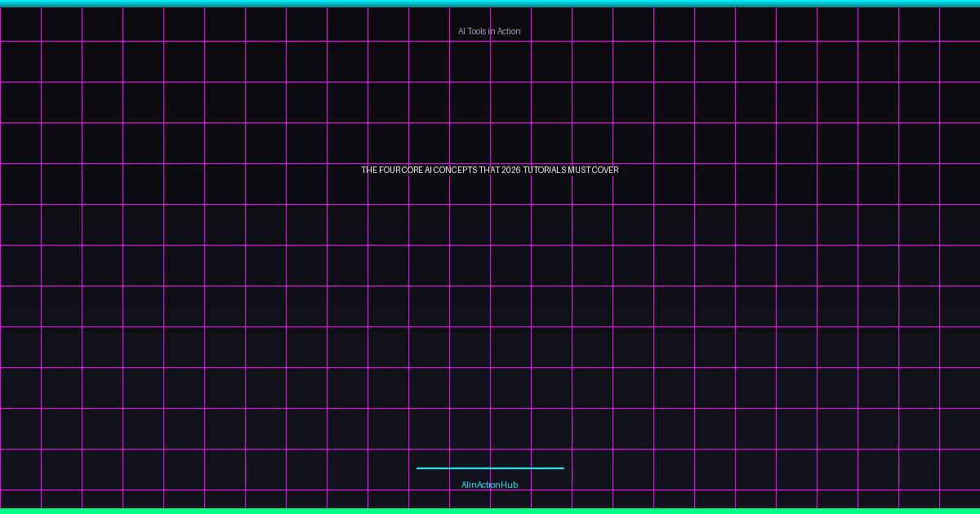Click the right end of the cyan divider
The height and width of the screenshot is (514, 980).
coord(562,468)
